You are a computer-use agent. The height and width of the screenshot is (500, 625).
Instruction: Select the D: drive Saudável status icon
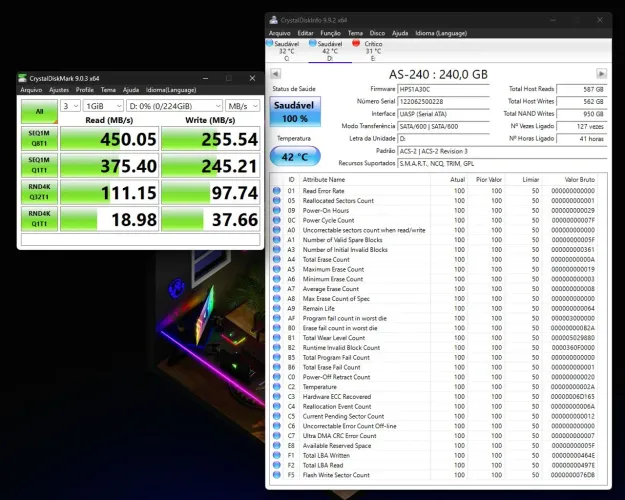pos(313,43)
